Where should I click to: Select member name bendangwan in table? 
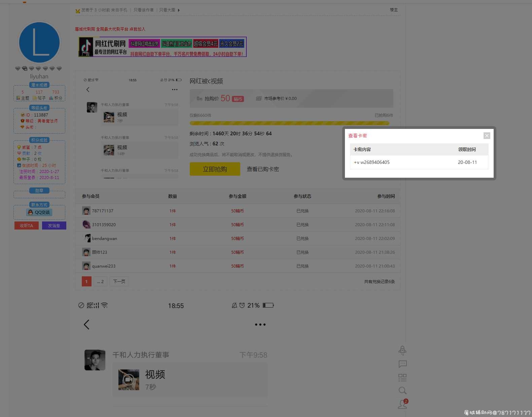coord(105,238)
